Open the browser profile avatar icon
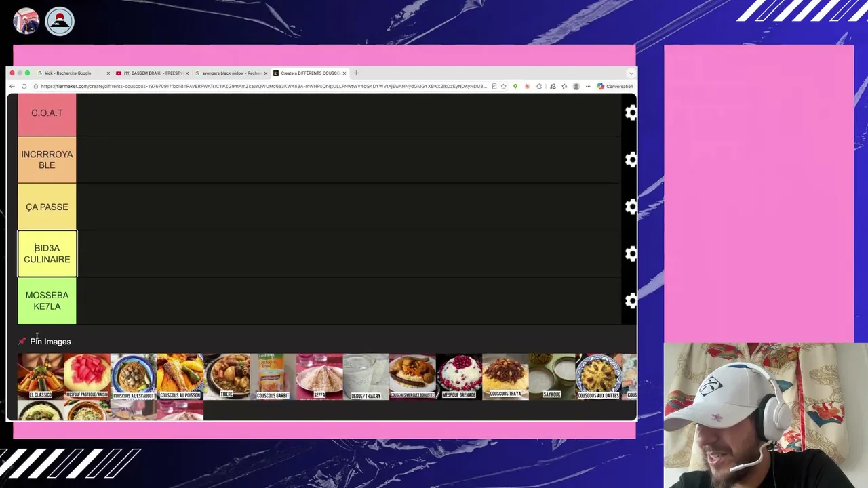This screenshot has height=488, width=868. tap(576, 86)
